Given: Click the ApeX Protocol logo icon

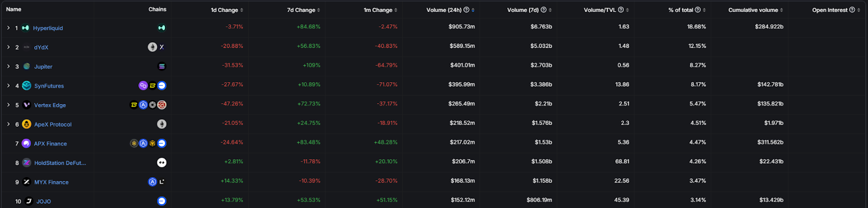Looking at the screenshot, I should click(27, 124).
